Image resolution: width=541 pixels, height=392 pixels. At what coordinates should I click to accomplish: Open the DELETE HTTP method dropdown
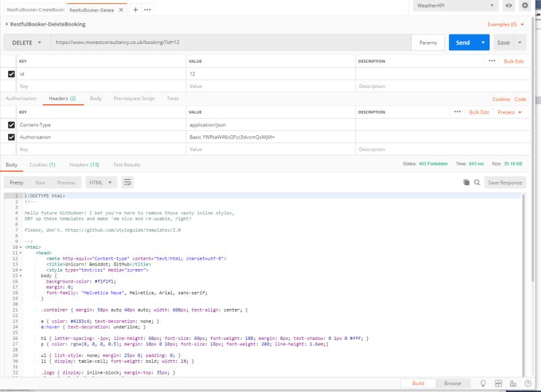[27, 43]
